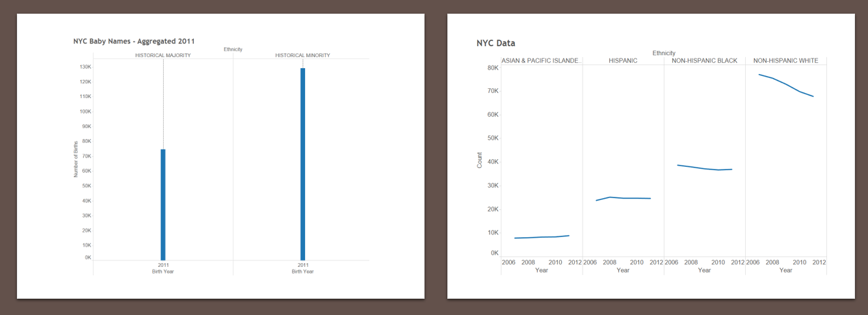Click the Ethnicity label above bar chart

point(233,49)
